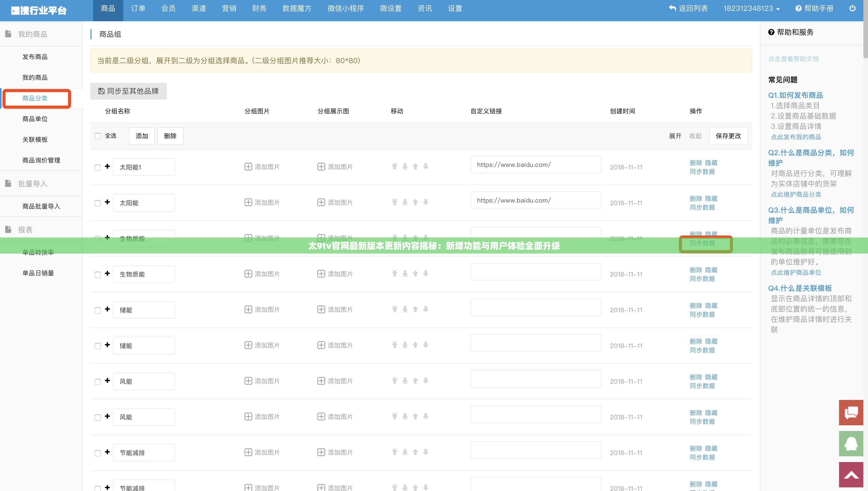Add 分组展示图 image for 太阳能1 row
868x491 pixels.
pos(335,167)
